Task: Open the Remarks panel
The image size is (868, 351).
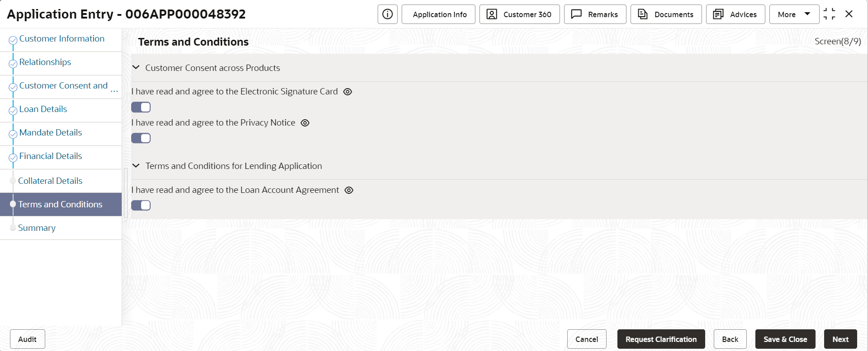Action: (x=595, y=14)
